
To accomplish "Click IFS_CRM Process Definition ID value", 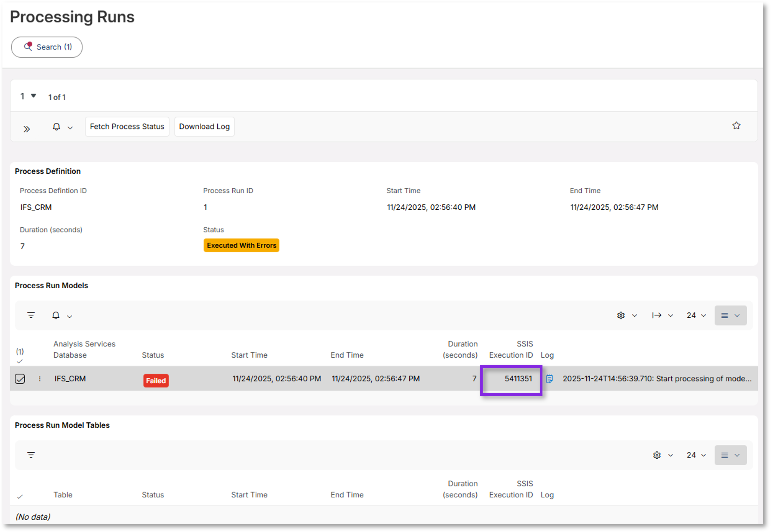I will tap(36, 207).
